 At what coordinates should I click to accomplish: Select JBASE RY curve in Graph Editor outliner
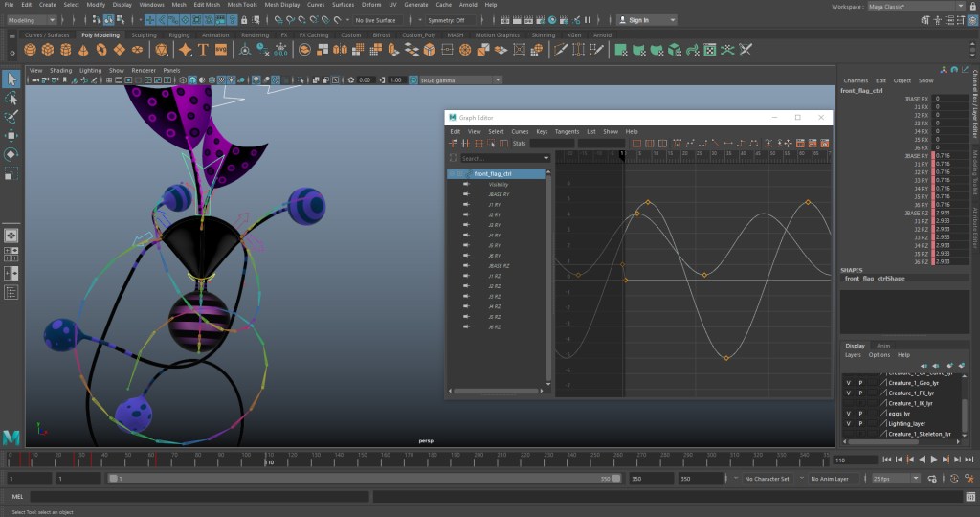[x=498, y=194]
